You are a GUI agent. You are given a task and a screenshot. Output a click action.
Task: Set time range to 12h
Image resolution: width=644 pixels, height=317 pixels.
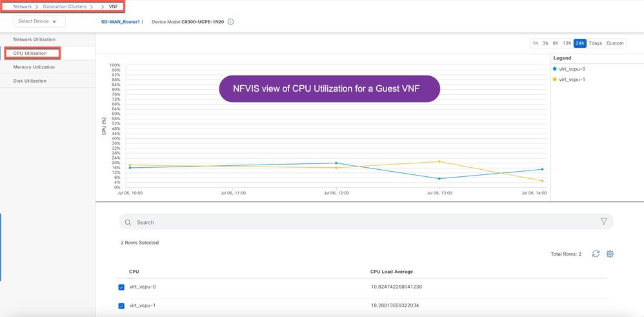point(567,43)
